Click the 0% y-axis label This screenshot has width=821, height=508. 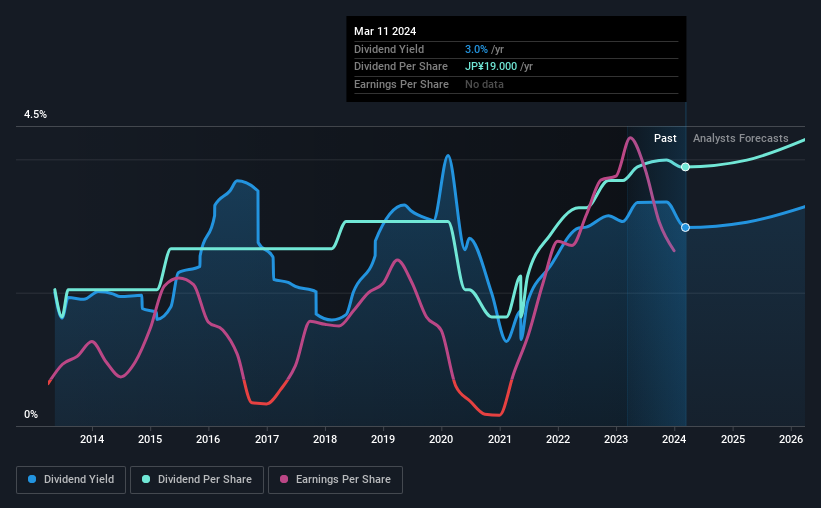[x=31, y=414]
